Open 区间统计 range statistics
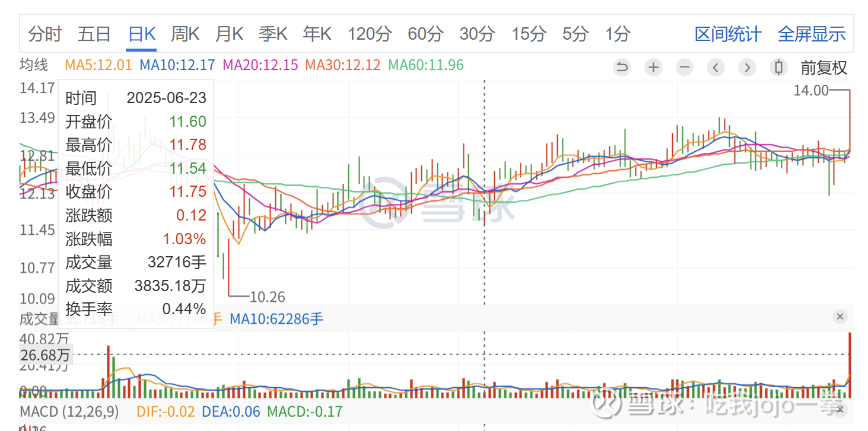Image resolution: width=868 pixels, height=431 pixels. click(x=728, y=34)
